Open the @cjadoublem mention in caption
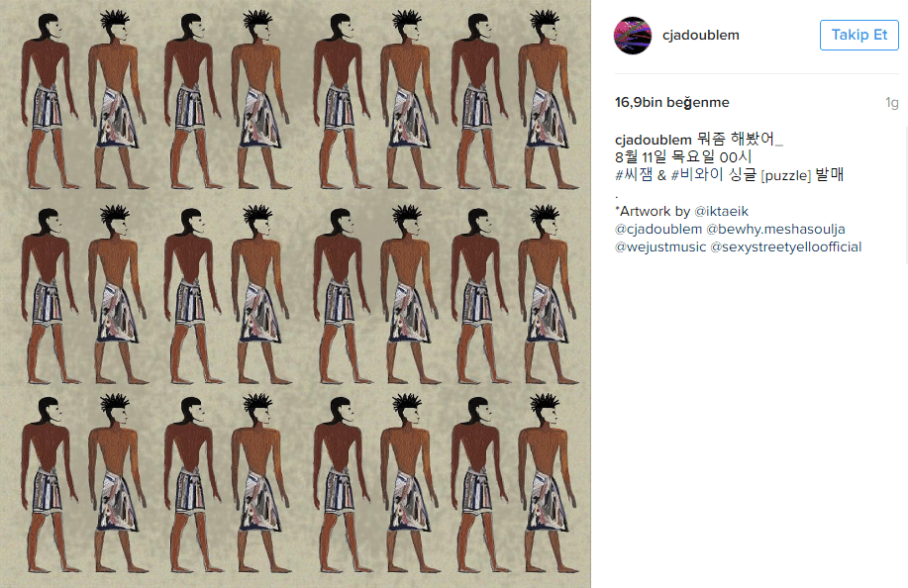Viewport: 908px width, 588px height. pos(658,230)
